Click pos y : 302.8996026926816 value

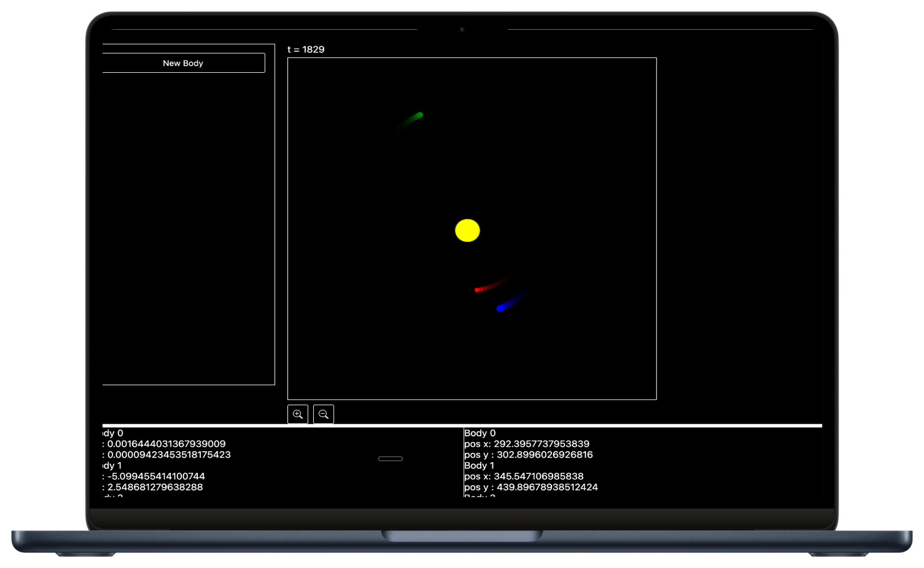pos(529,455)
